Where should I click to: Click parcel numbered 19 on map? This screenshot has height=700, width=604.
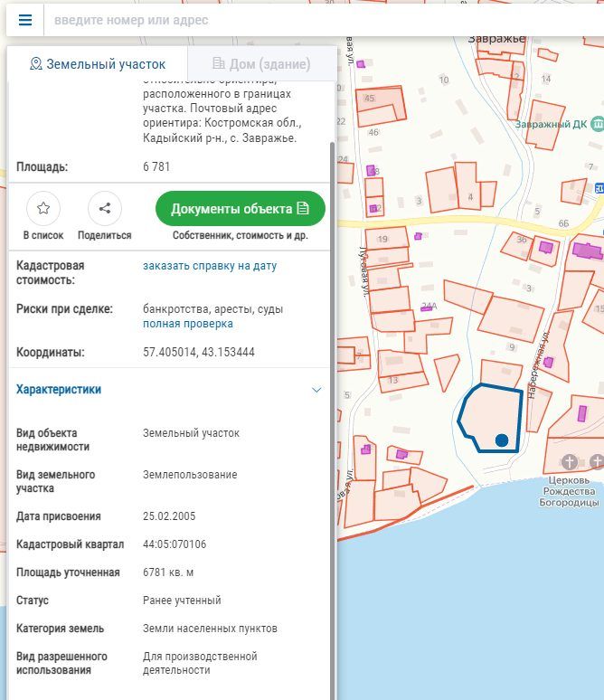point(387,239)
